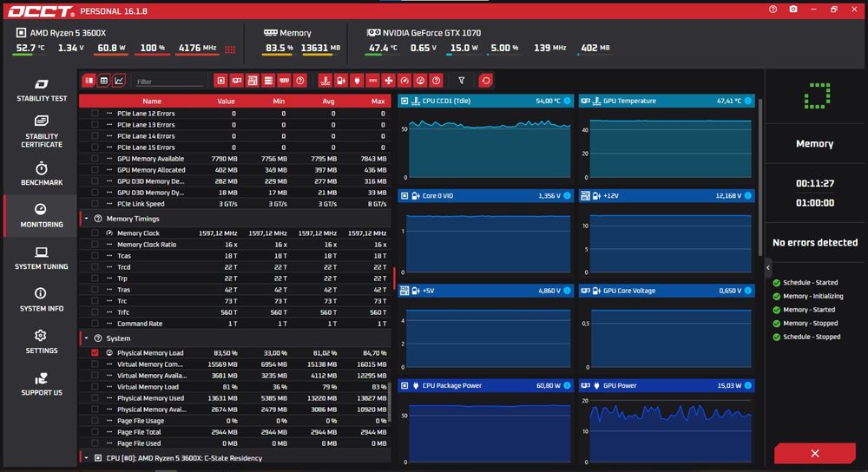Check the Page File Usage checkbox
Image resolution: width=868 pixels, height=472 pixels.
[95, 421]
